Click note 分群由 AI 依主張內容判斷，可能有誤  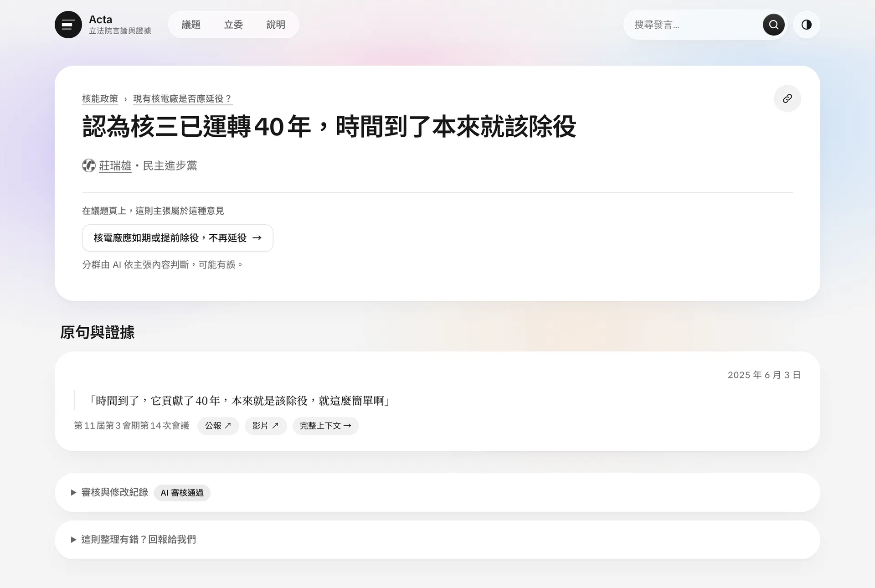[162, 264]
